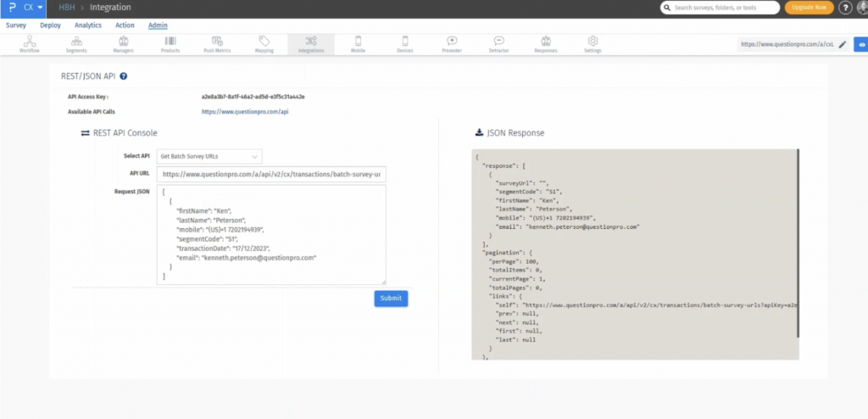Open the Promoter section
This screenshot has height=419, width=868.
[452, 44]
